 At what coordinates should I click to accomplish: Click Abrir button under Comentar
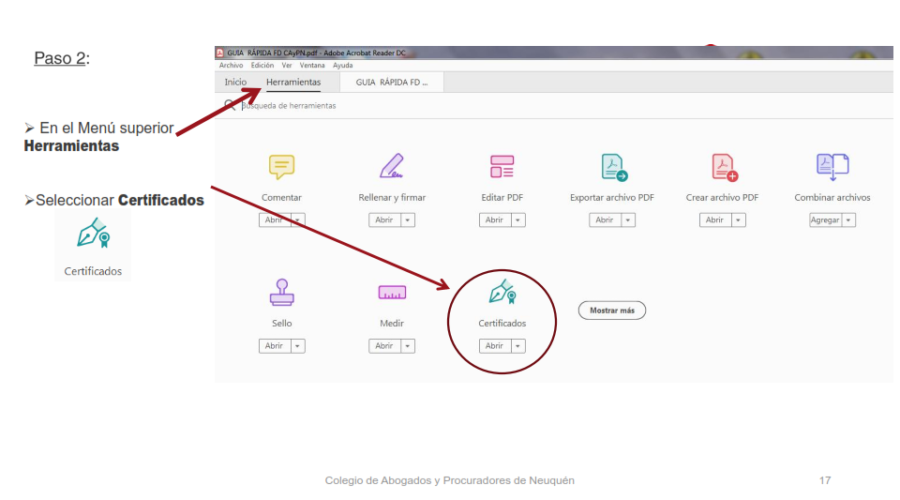coord(275,220)
